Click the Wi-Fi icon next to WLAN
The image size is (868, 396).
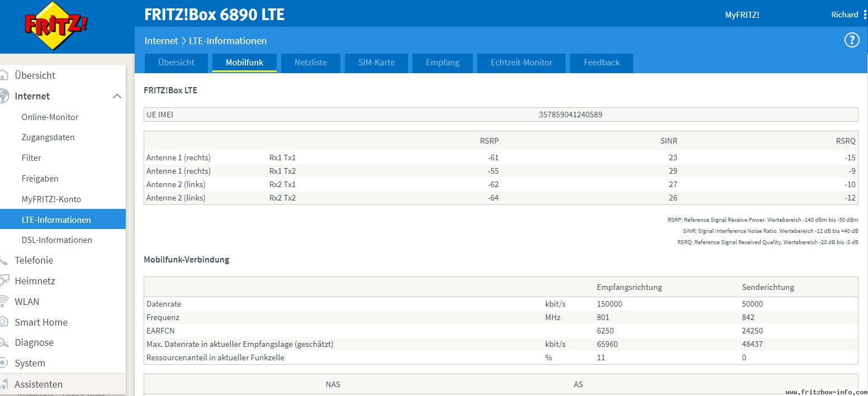pyautogui.click(x=4, y=302)
